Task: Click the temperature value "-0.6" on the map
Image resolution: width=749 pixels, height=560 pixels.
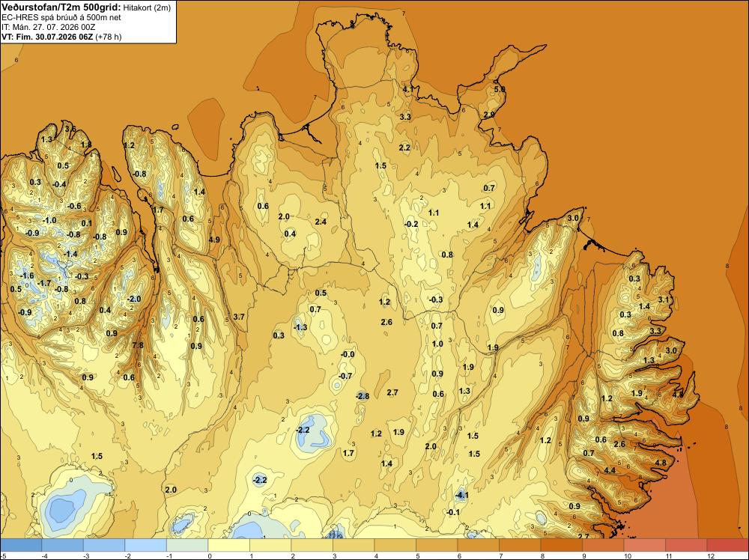Action: tap(74, 206)
